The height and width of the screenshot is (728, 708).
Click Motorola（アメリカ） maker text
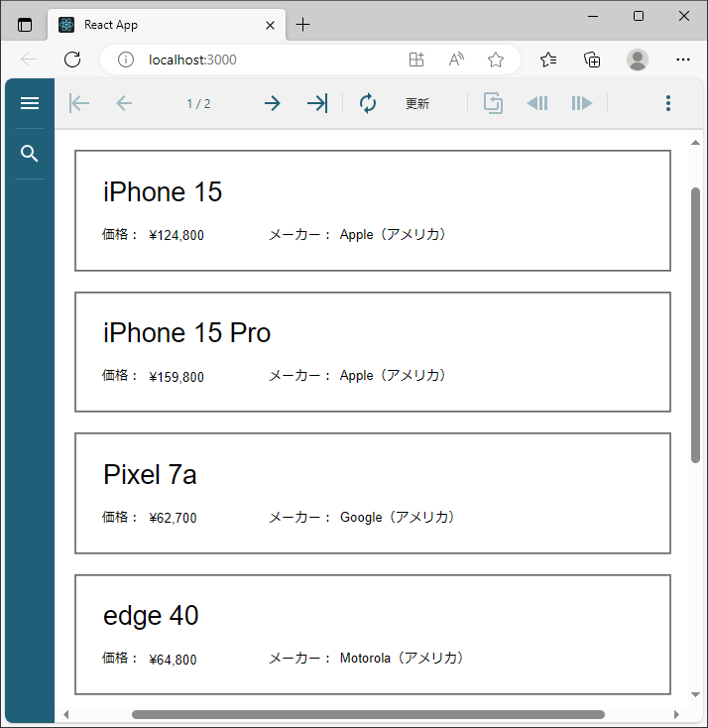pos(402,659)
